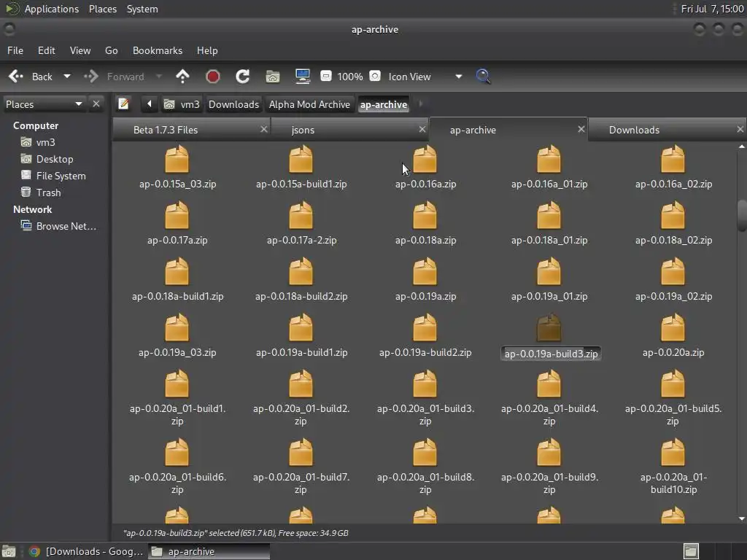This screenshot has height=560, width=747.
Task: Click the Downloads path button
Action: [233, 104]
